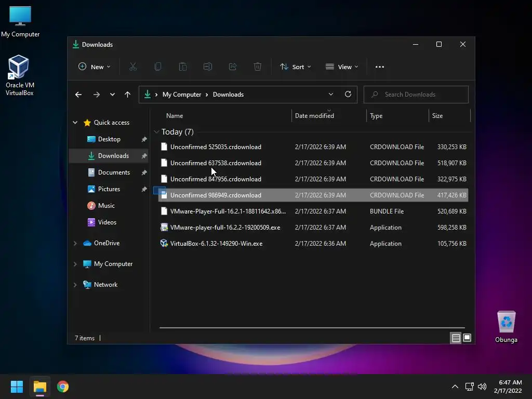Sort by Type column header
This screenshot has width=532, height=399.
coord(376,116)
